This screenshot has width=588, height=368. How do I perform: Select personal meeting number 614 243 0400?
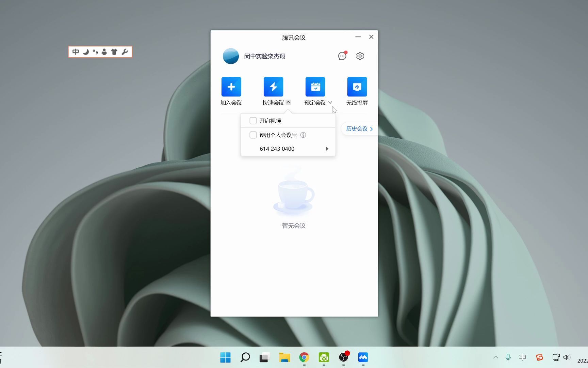(x=277, y=149)
